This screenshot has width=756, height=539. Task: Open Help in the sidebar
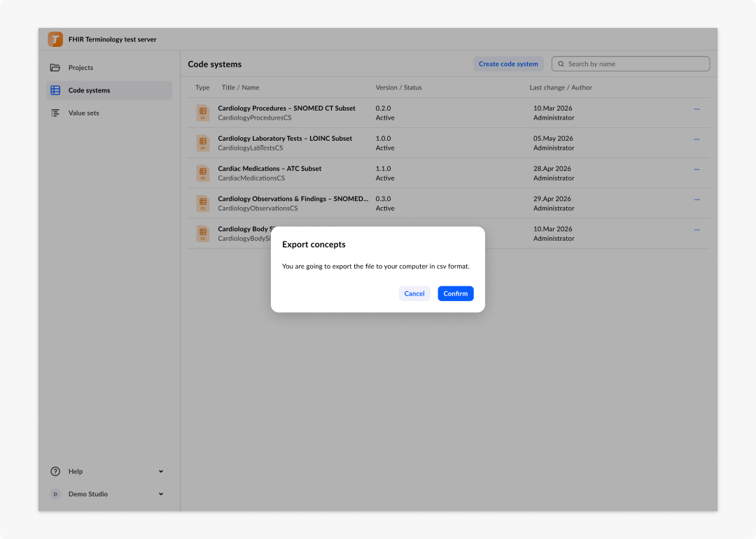[x=109, y=471]
